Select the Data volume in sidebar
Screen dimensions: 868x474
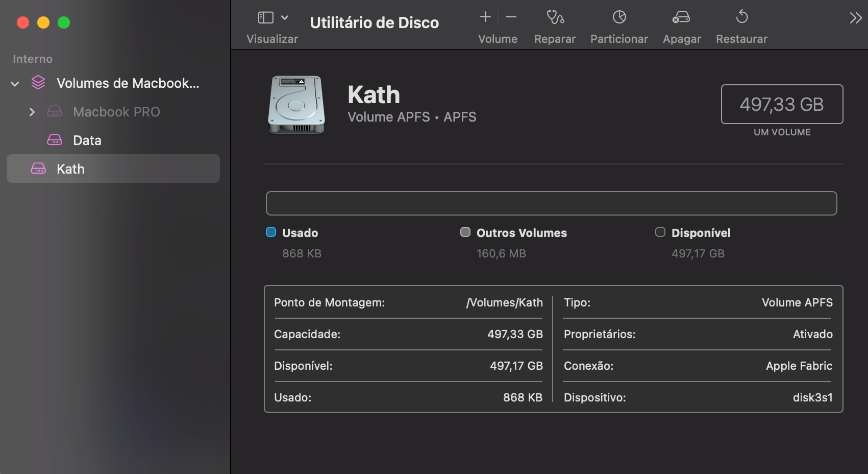pyautogui.click(x=87, y=140)
